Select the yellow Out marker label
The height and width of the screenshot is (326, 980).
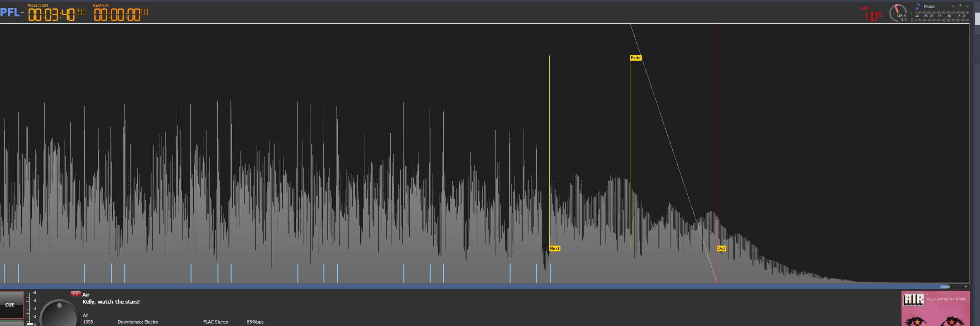pyautogui.click(x=721, y=248)
